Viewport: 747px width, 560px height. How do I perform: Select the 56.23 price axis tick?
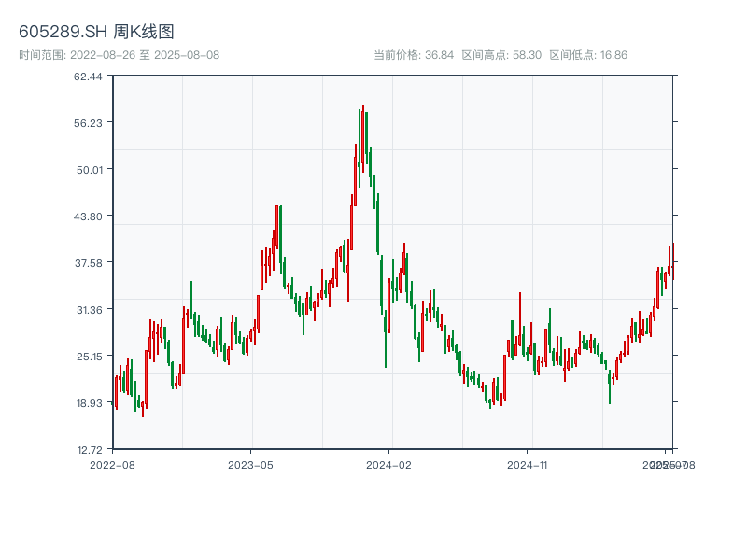(x=88, y=123)
